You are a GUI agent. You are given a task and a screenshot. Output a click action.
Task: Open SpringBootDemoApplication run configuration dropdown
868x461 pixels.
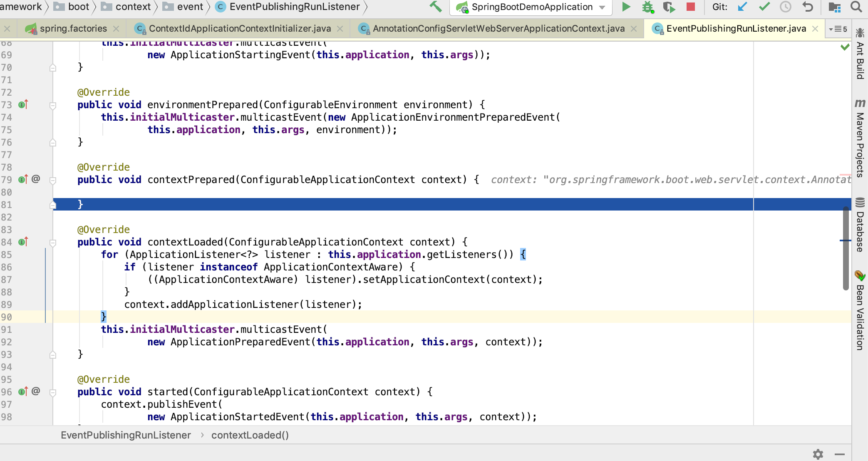pyautogui.click(x=602, y=7)
